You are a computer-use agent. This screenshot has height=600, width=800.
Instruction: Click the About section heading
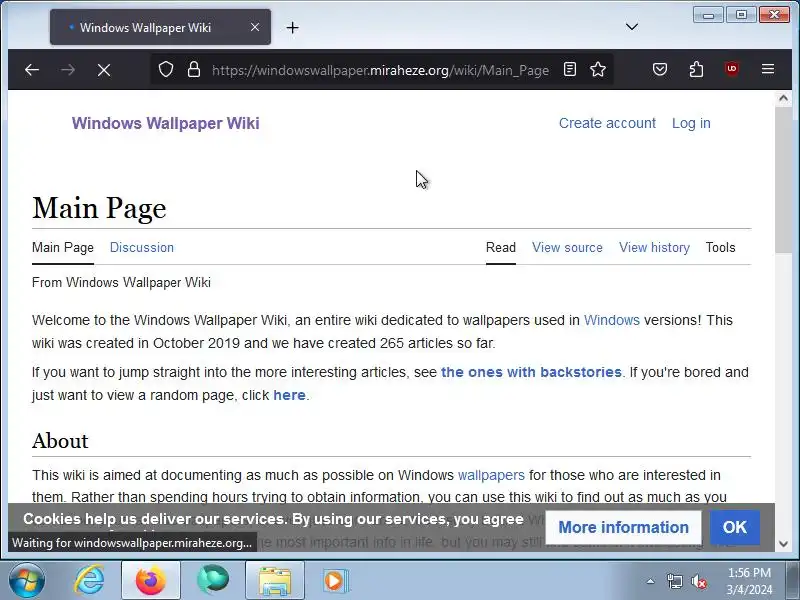pyautogui.click(x=60, y=441)
